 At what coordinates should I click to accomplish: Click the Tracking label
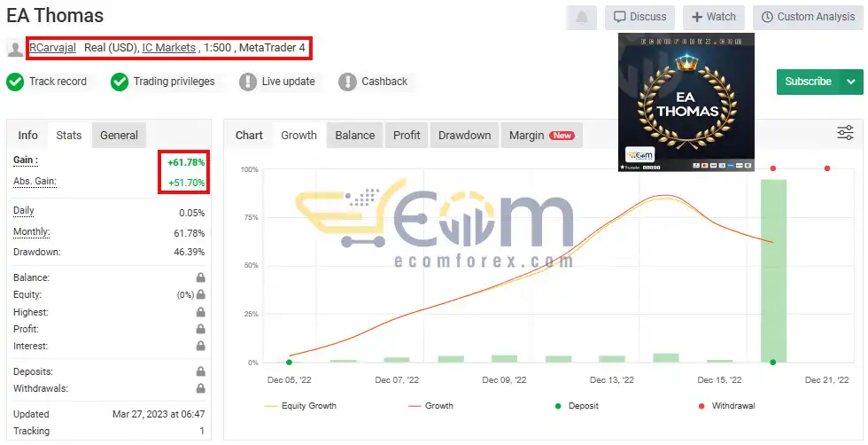(x=31, y=431)
